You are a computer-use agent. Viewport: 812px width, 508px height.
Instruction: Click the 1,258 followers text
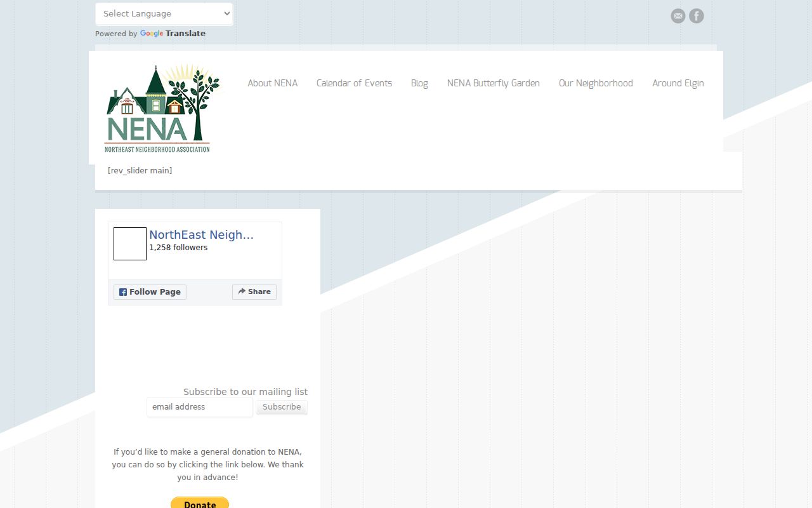(178, 248)
